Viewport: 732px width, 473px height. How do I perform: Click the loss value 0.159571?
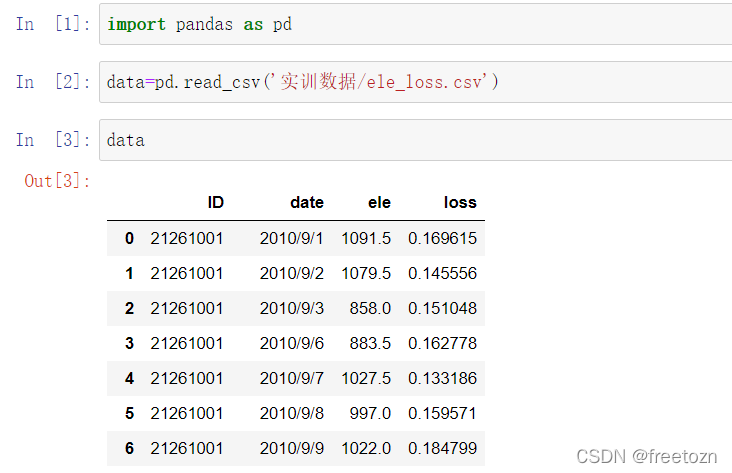tap(443, 413)
